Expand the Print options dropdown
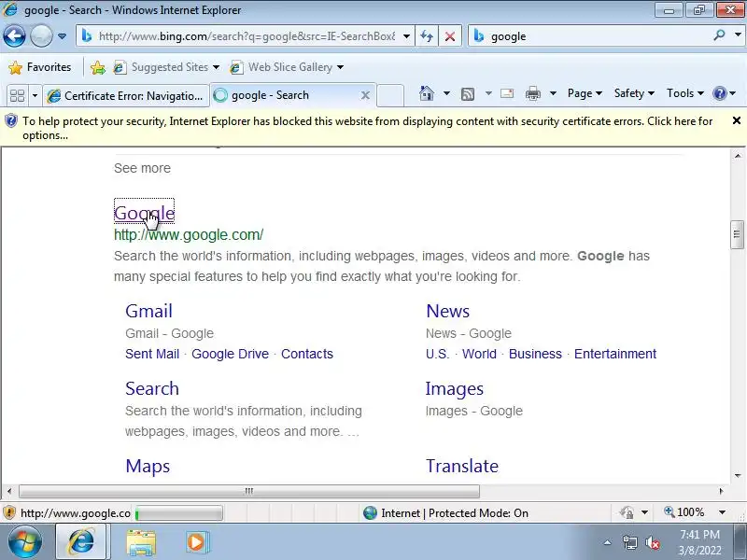 coord(553,93)
